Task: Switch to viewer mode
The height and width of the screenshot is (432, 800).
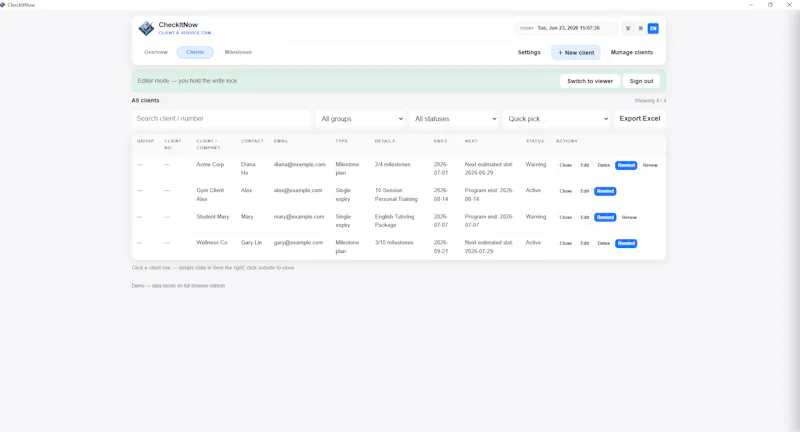Action: (590, 81)
